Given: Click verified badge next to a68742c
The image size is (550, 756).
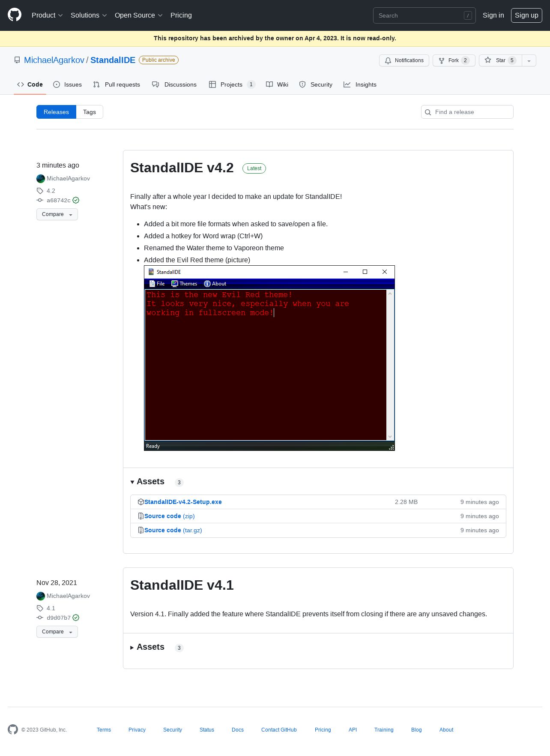Looking at the screenshot, I should (x=76, y=200).
